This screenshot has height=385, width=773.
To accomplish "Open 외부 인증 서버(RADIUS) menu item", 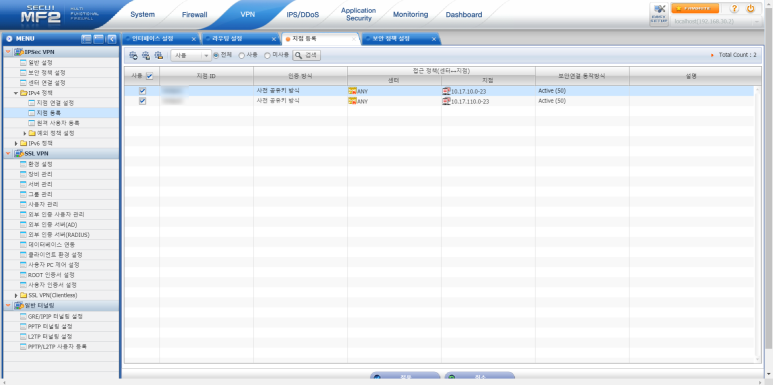I will 59,235.
